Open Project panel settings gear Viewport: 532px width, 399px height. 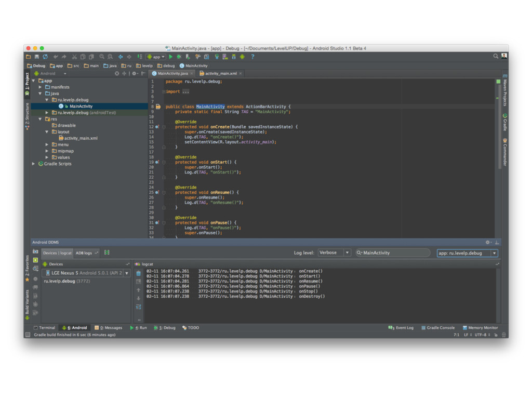click(135, 73)
